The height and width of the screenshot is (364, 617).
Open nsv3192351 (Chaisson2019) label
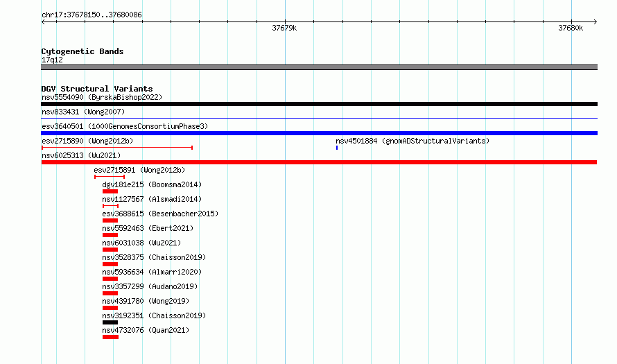[154, 315]
